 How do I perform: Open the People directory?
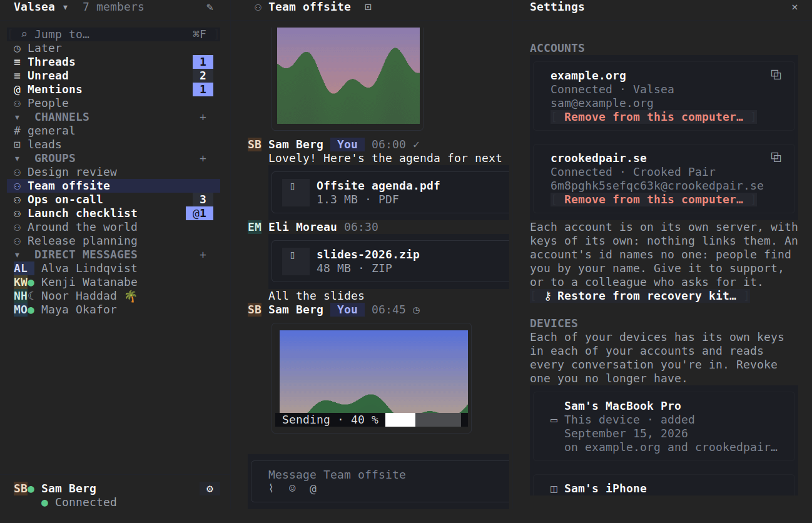[113, 103]
